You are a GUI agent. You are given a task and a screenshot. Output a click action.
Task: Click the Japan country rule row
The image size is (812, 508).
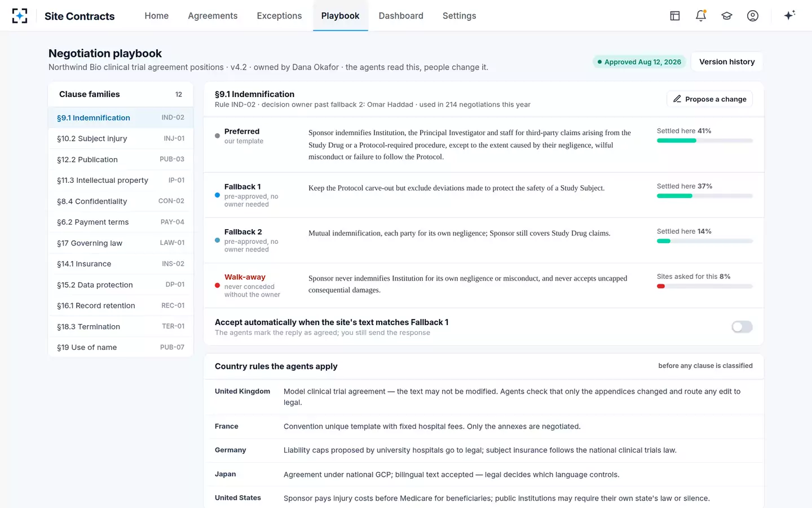484,474
